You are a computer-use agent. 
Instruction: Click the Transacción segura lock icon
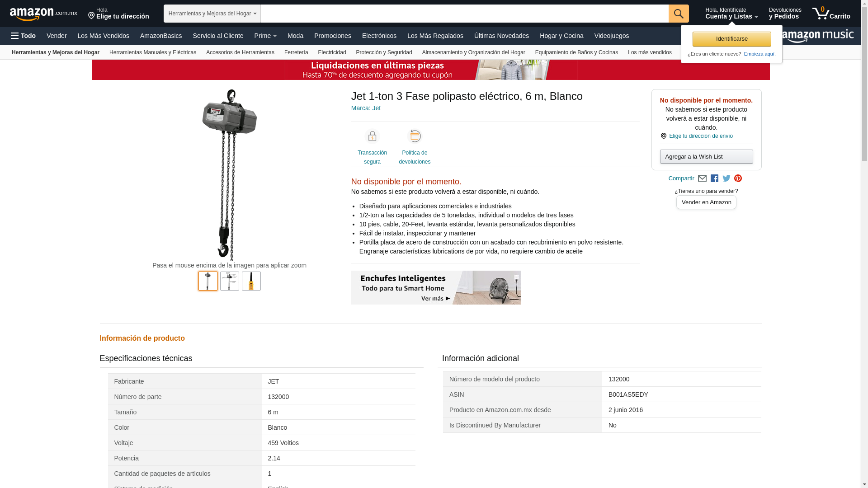tap(372, 136)
